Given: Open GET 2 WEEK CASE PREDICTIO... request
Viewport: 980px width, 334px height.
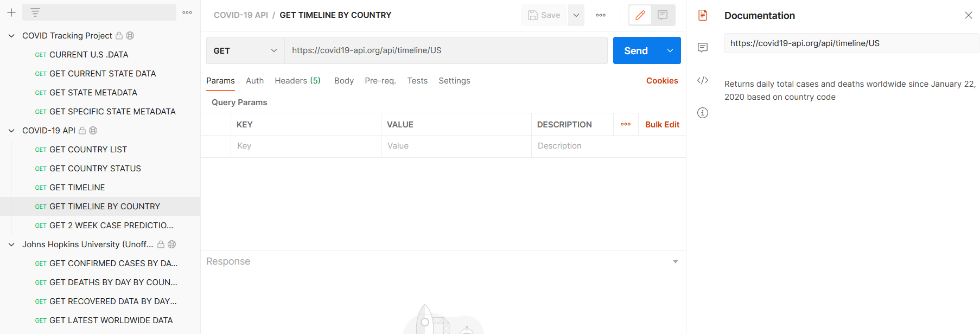Looking at the screenshot, I should pyautogui.click(x=111, y=226).
